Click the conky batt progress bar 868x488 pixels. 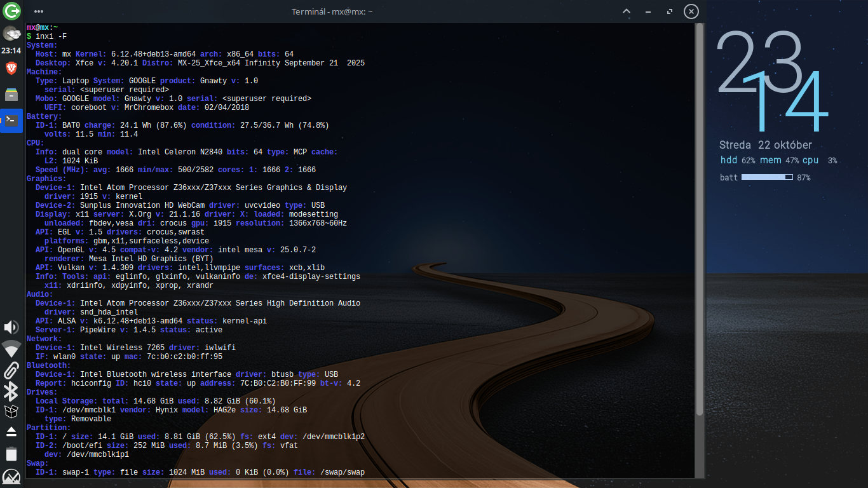(767, 177)
